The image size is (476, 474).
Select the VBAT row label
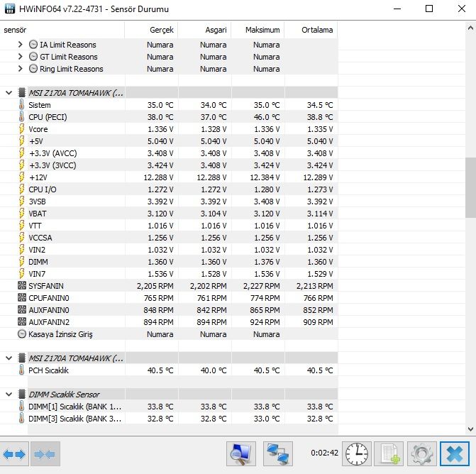pos(38,214)
